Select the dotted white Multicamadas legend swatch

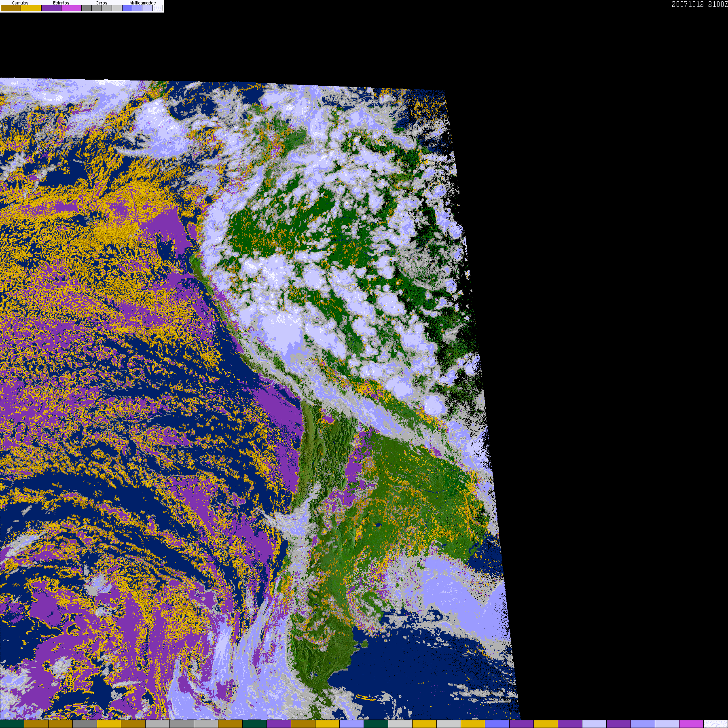pos(158,8)
